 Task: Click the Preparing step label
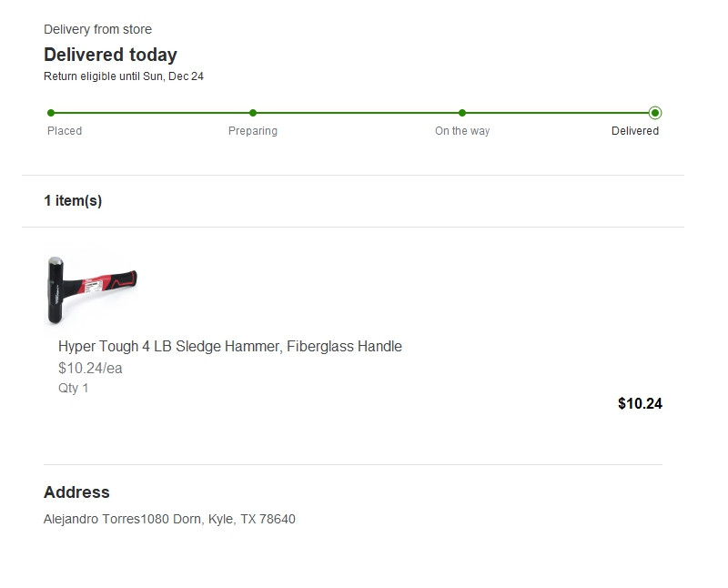click(253, 131)
